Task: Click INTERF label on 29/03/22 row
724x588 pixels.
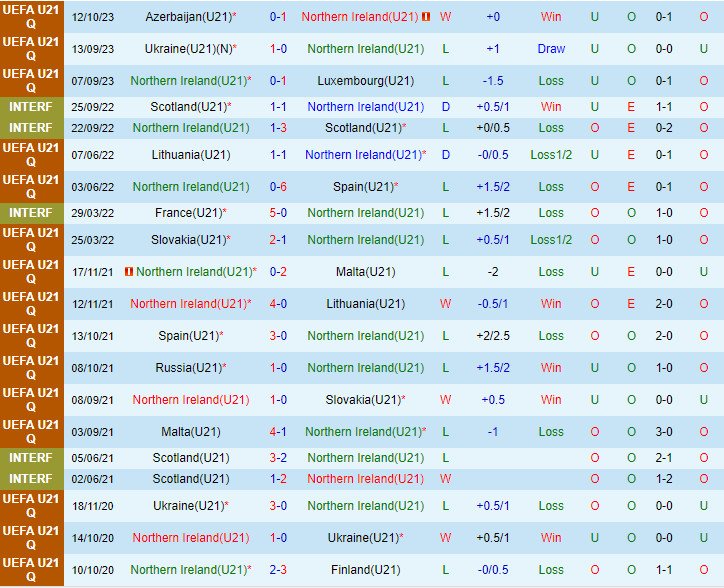Action: click(31, 213)
